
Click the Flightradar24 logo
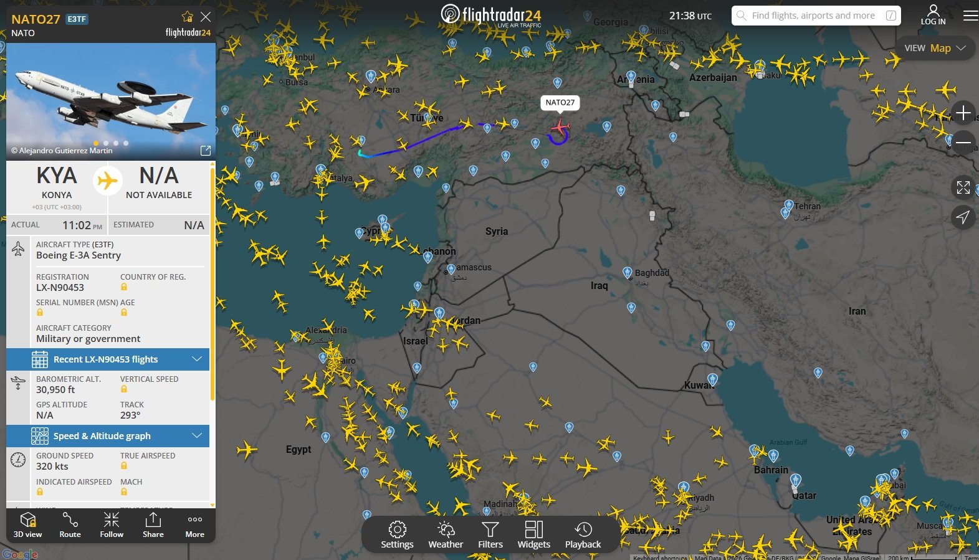point(491,16)
